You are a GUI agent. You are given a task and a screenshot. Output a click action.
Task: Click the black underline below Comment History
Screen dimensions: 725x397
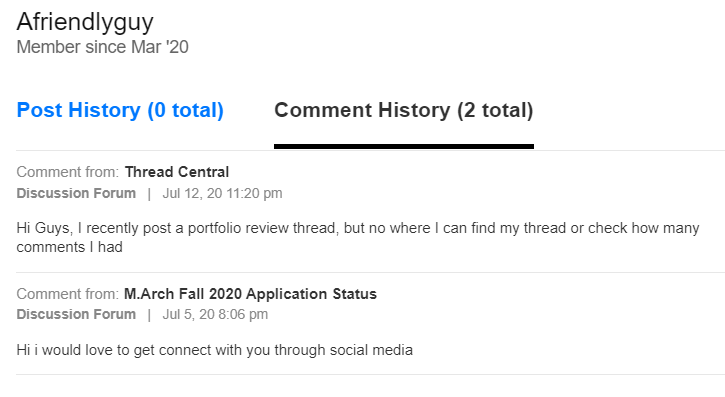tap(404, 147)
